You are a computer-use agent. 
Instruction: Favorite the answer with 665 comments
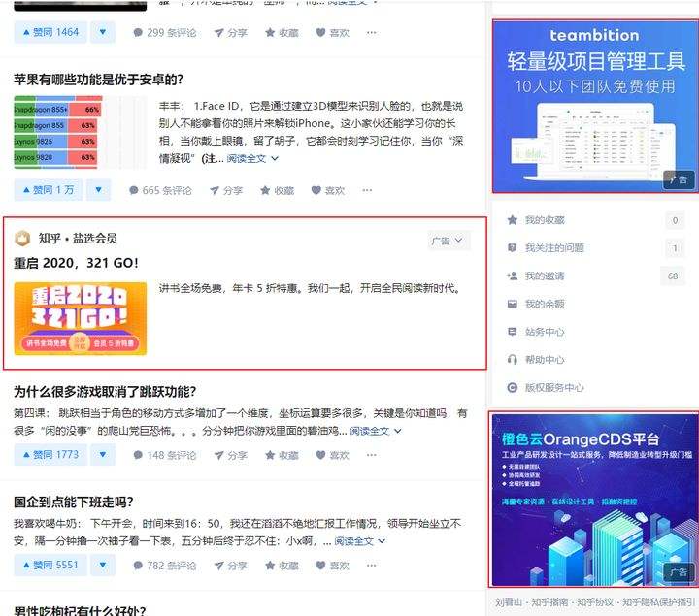click(277, 190)
